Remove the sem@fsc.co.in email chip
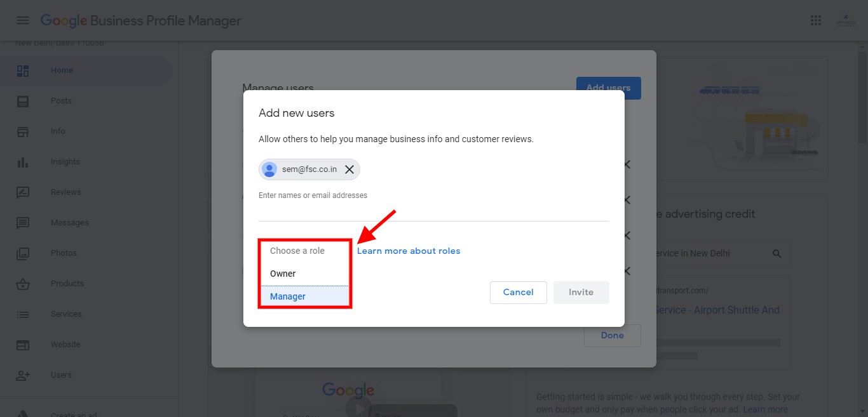This screenshot has width=868, height=417. coord(349,169)
